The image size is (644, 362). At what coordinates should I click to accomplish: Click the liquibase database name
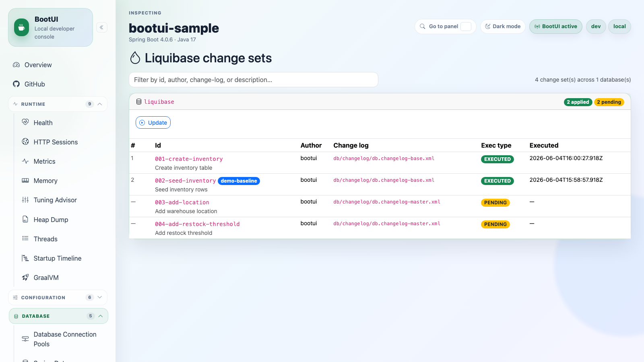[x=159, y=102]
